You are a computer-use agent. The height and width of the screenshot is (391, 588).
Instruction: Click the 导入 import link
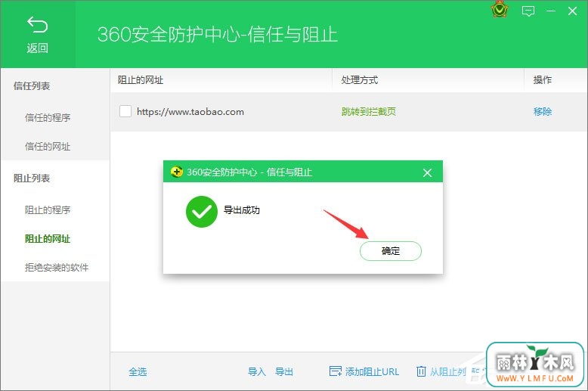click(257, 371)
